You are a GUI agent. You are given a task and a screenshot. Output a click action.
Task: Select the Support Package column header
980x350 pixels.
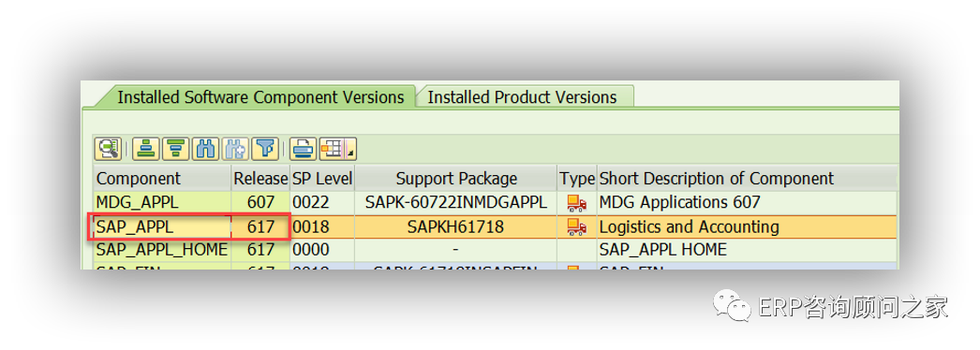click(456, 179)
